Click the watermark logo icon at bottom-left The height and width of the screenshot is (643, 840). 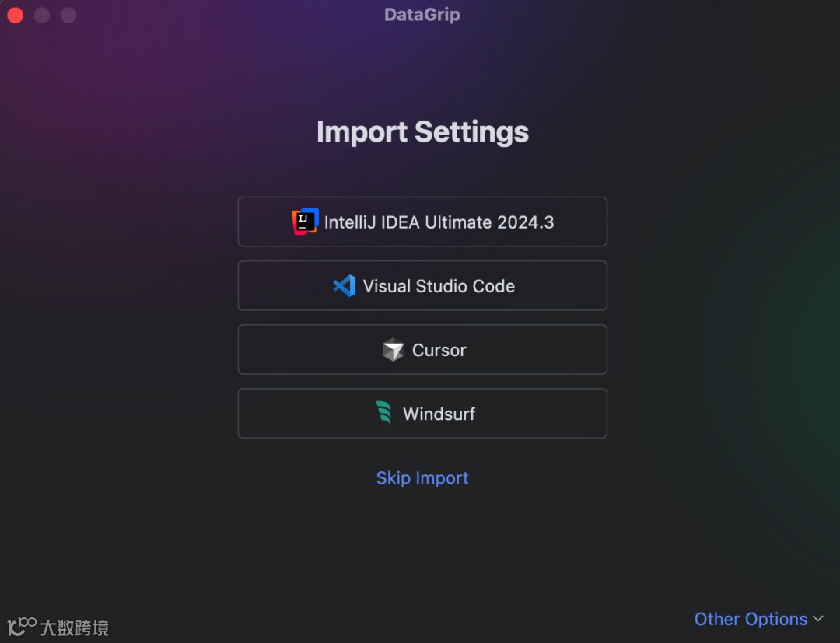[x=21, y=626]
